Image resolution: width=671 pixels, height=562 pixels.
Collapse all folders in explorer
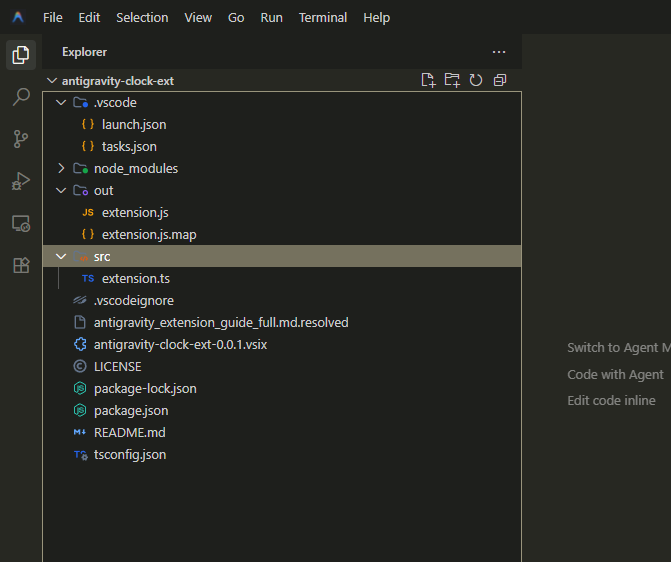500,80
